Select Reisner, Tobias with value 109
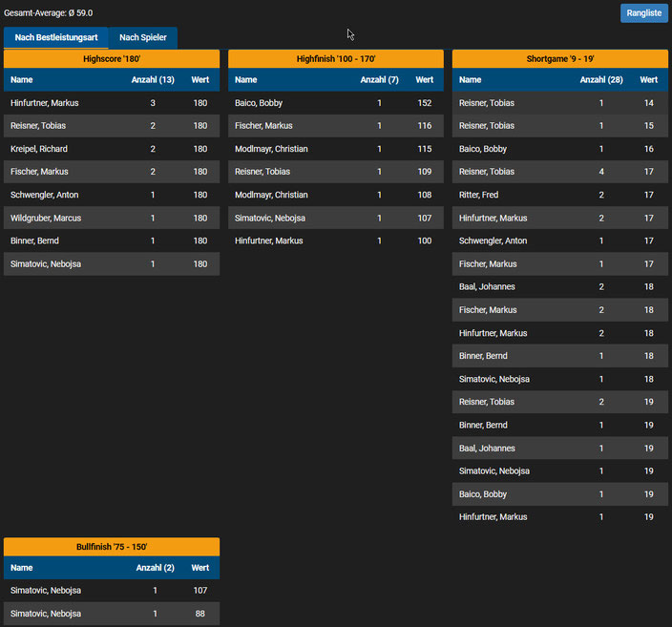 point(336,172)
